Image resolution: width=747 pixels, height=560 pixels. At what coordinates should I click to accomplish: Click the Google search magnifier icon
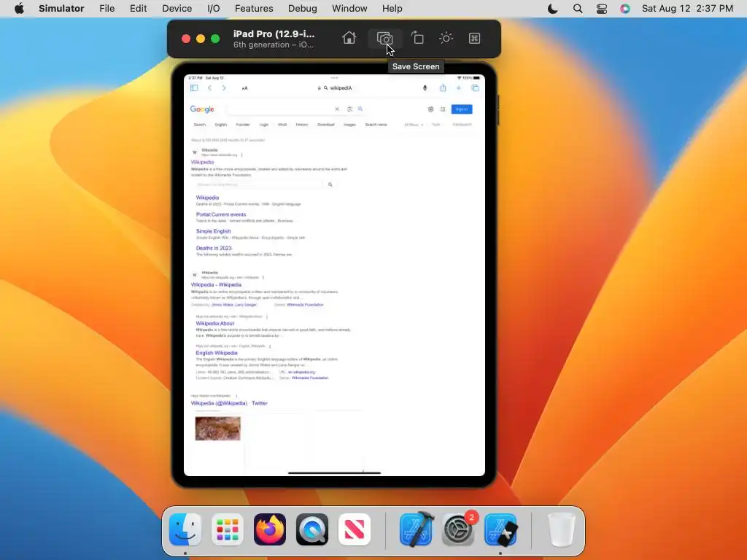pos(360,109)
